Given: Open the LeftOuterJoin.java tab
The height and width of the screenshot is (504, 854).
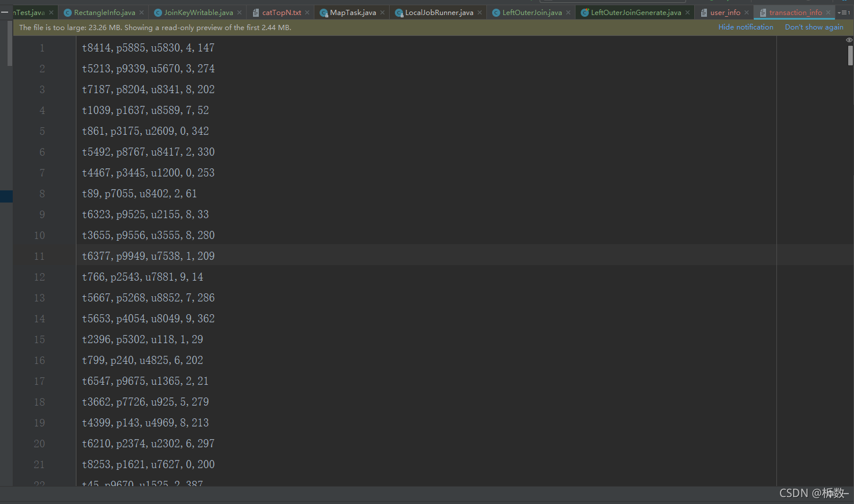Looking at the screenshot, I should (x=532, y=13).
